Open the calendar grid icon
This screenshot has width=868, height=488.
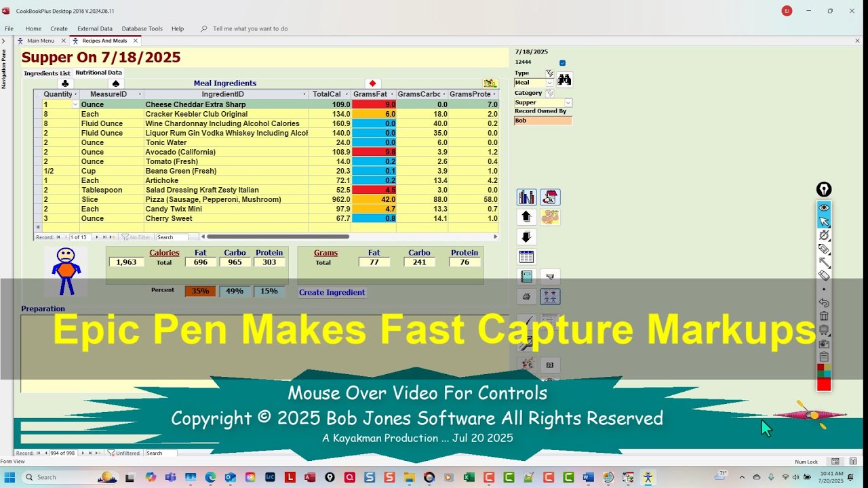click(x=526, y=257)
